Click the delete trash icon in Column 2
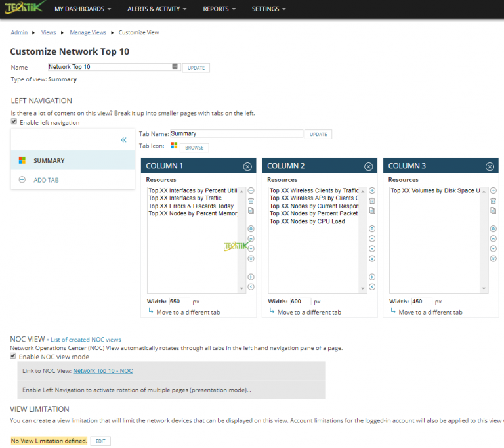Image resolution: width=504 pixels, height=448 pixels. tap(372, 200)
